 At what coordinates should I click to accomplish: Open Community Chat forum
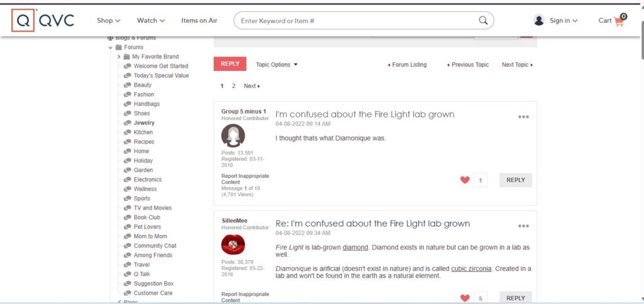[x=155, y=246]
